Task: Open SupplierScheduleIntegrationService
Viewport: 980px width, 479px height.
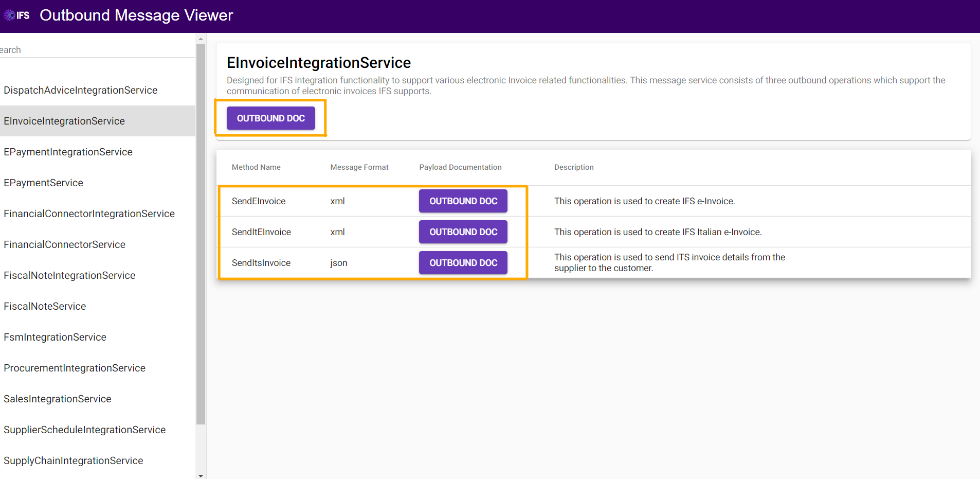Action: 84,430
